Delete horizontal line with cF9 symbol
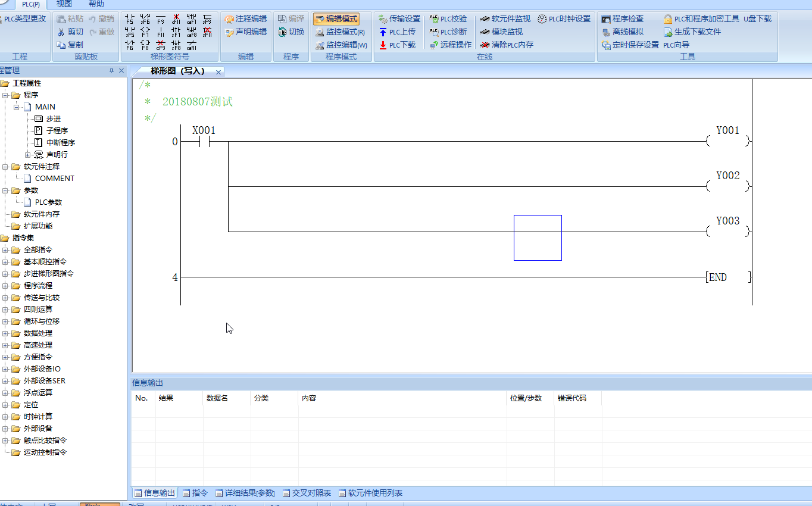 tap(161, 45)
